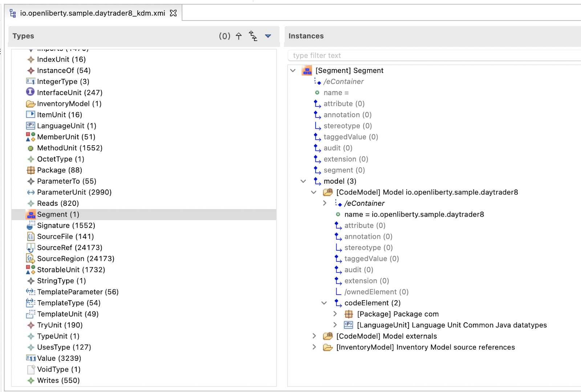This screenshot has width=581, height=392.
Task: Open the Types view dropdown menu triangle
Action: pyautogui.click(x=268, y=36)
